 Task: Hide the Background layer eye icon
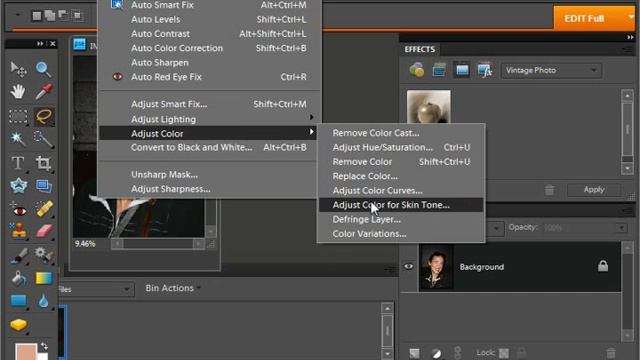click(x=409, y=267)
